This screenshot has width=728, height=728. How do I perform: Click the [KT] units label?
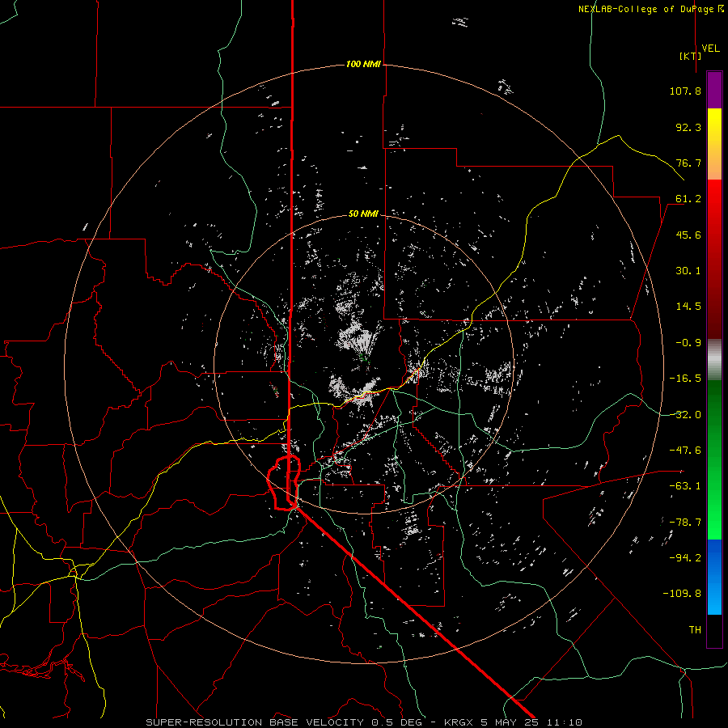691,56
